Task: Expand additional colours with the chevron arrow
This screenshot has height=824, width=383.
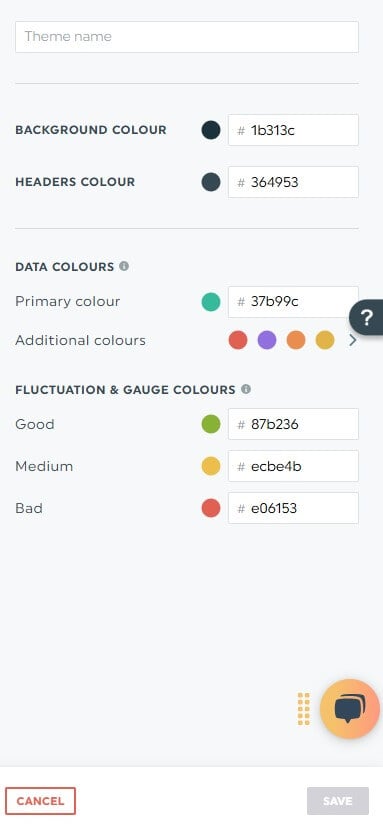Action: [353, 341]
